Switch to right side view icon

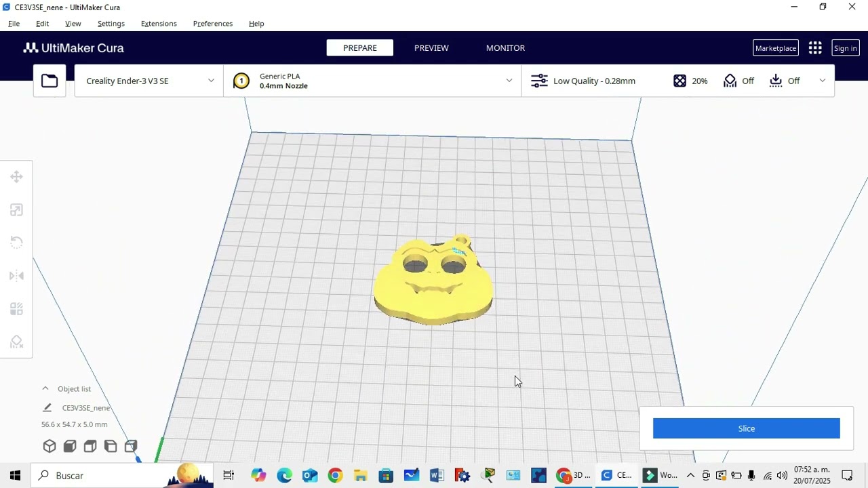click(x=131, y=446)
